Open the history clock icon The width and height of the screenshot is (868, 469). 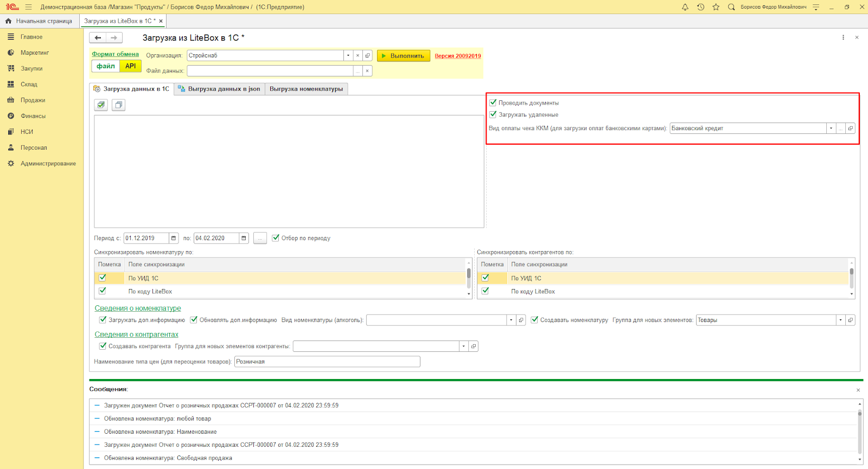[x=701, y=7]
